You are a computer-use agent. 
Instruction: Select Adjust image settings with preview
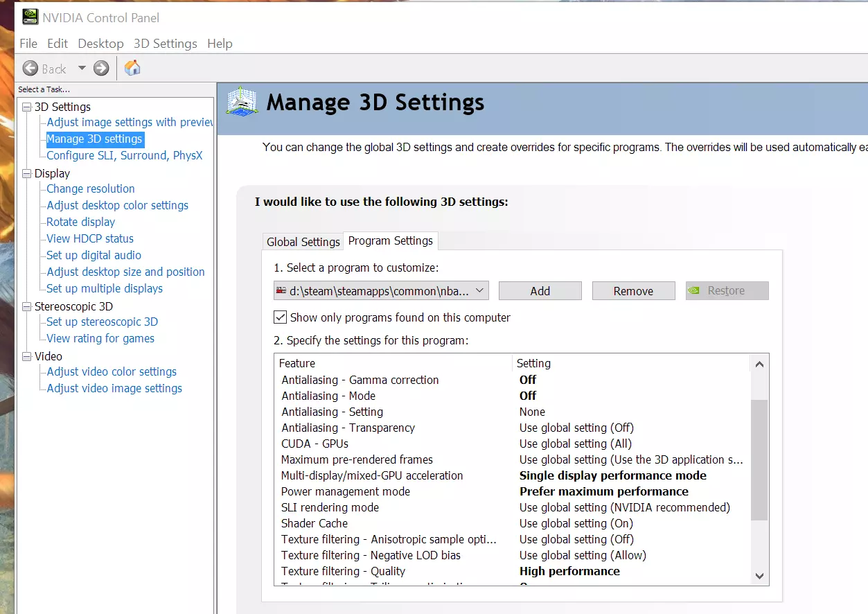tap(130, 122)
